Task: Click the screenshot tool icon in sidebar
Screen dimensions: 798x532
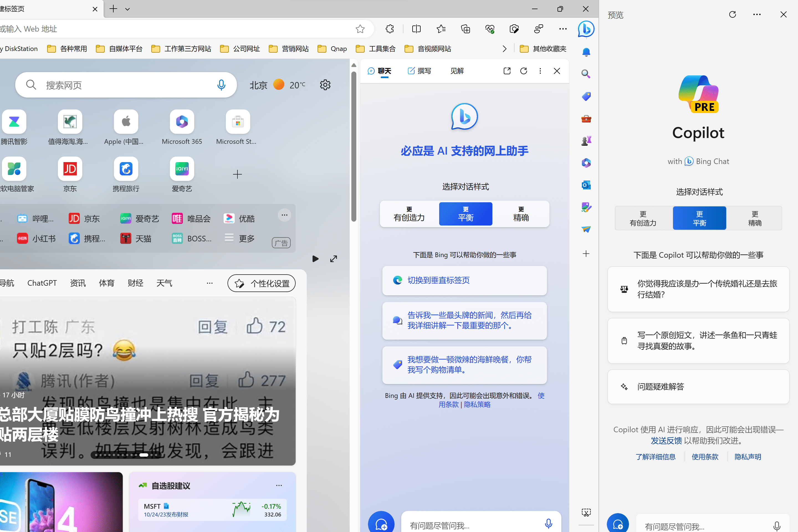Action: click(x=586, y=512)
